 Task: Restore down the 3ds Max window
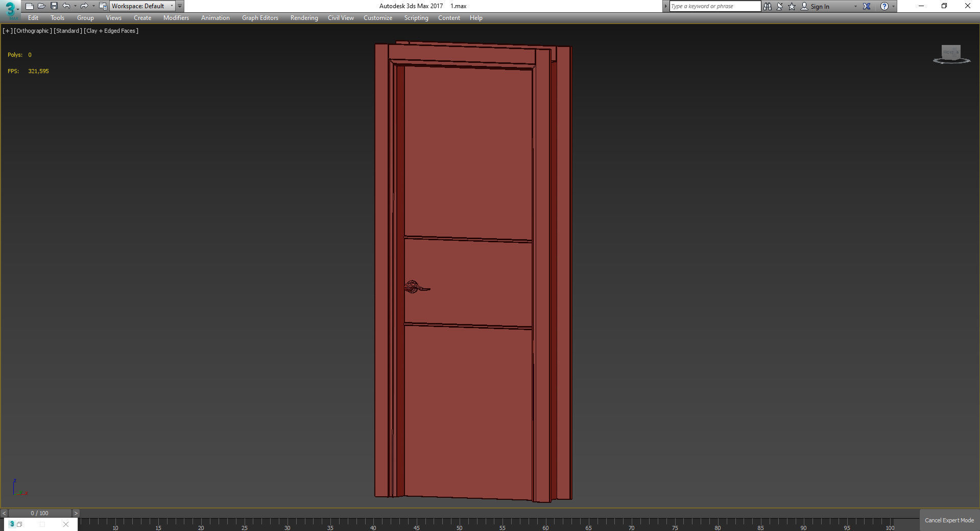pyautogui.click(x=944, y=6)
